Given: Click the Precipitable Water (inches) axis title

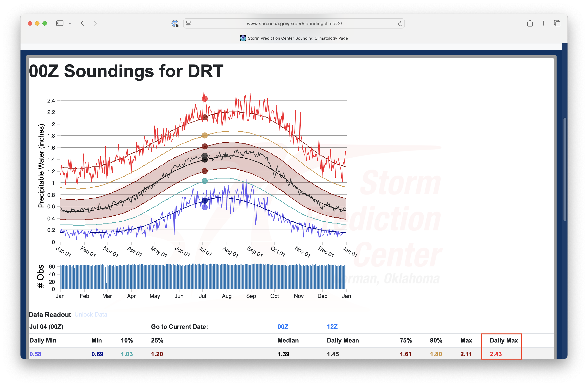Looking at the screenshot, I should coord(41,166).
